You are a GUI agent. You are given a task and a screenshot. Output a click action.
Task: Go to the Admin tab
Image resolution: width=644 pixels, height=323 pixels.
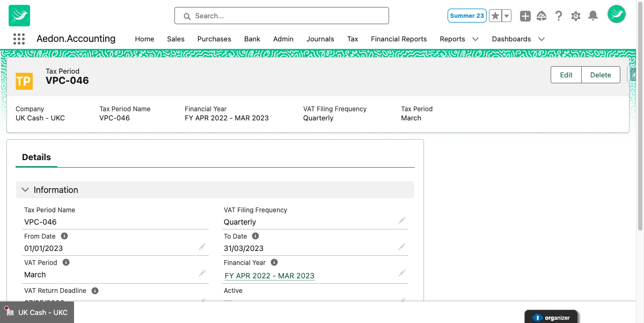[x=283, y=39]
